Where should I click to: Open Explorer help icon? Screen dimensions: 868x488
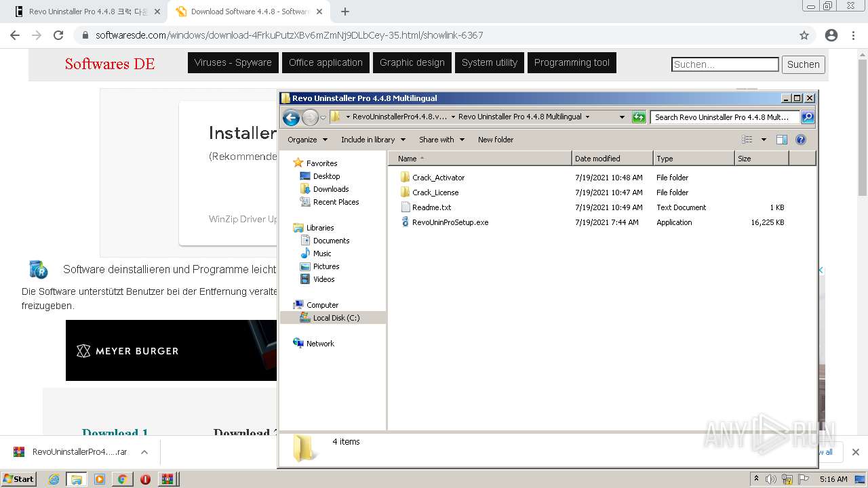[x=801, y=140]
